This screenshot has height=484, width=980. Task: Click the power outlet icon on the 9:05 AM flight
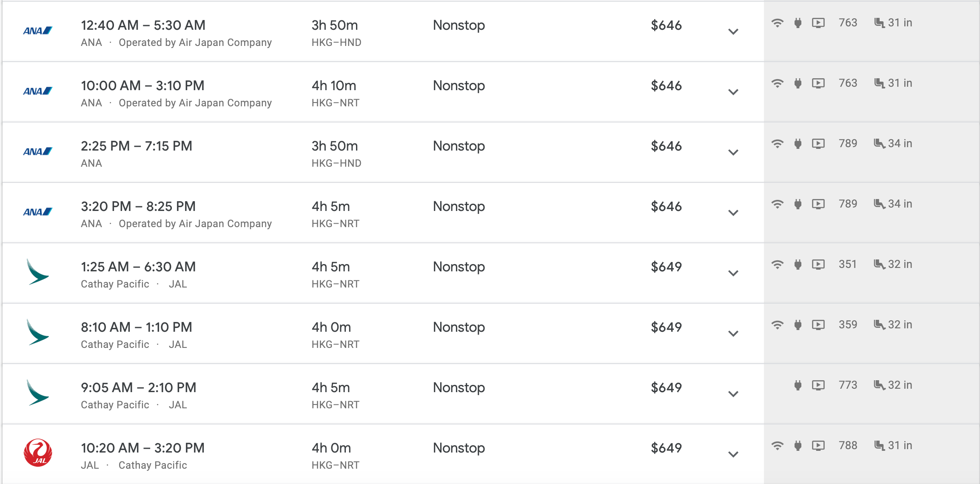click(798, 385)
